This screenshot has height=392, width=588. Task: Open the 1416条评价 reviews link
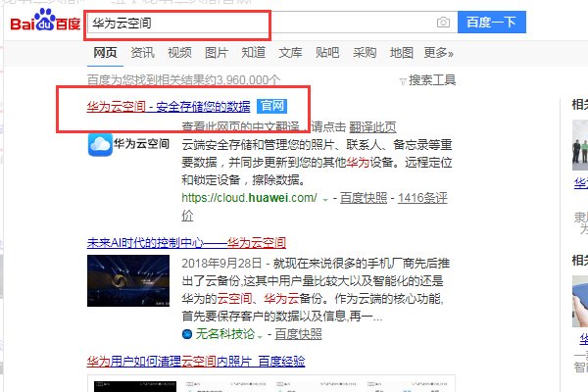coord(422,198)
